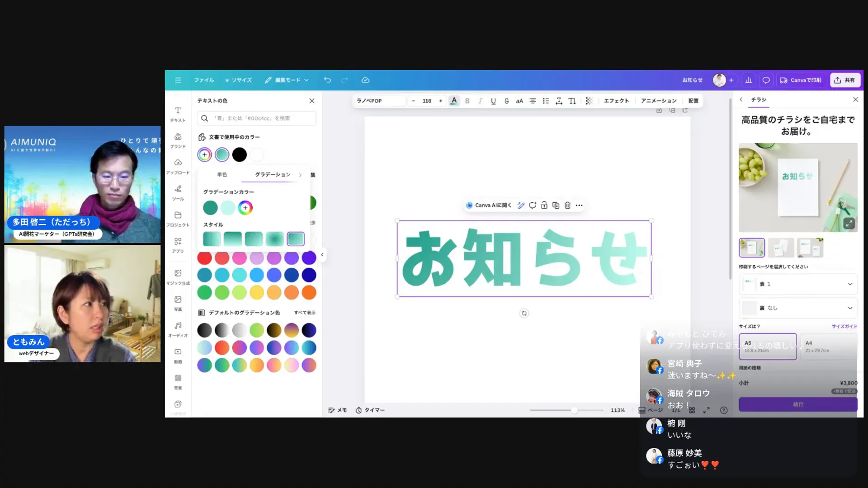Click the 続行 purchase button

[x=797, y=404]
